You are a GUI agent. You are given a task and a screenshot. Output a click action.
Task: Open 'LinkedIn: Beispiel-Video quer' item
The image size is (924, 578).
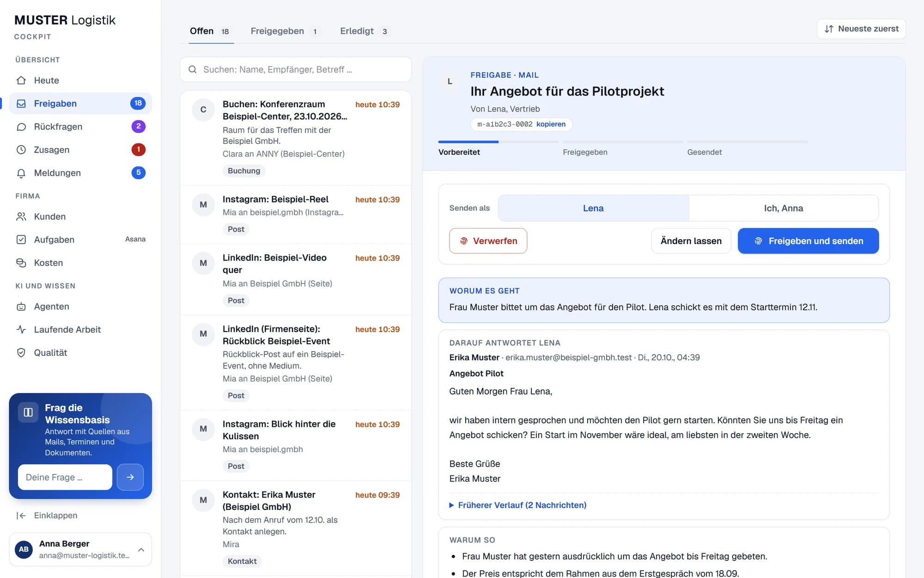296,280
